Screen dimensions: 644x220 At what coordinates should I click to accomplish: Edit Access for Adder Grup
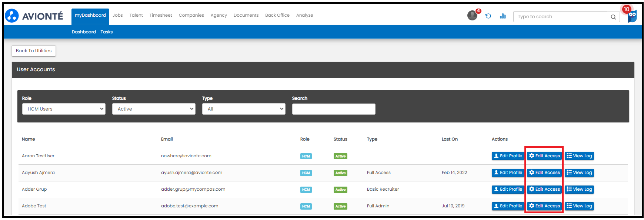[x=544, y=189]
